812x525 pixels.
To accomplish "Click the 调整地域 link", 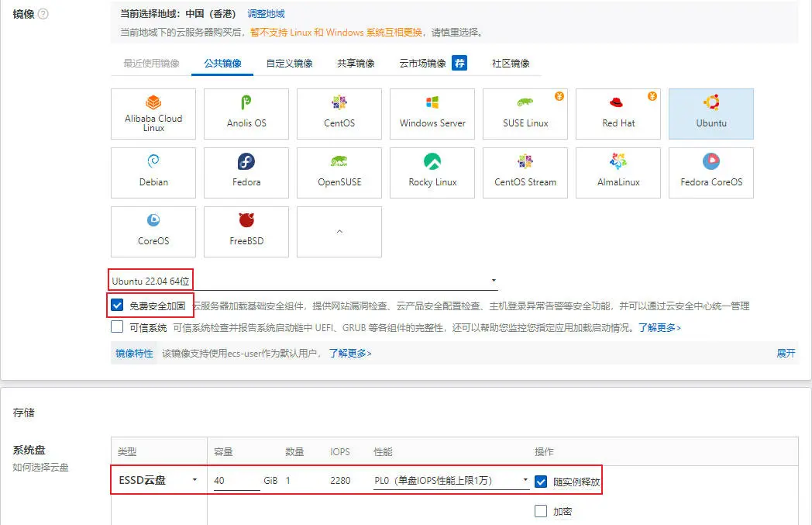I will click(x=267, y=14).
